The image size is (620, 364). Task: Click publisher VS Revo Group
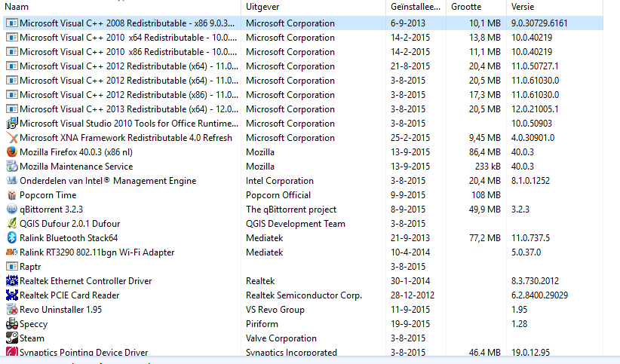275,310
